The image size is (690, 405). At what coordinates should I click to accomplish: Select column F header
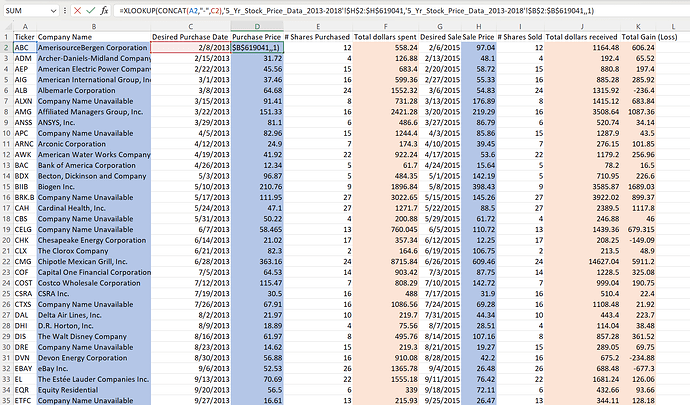(385, 26)
